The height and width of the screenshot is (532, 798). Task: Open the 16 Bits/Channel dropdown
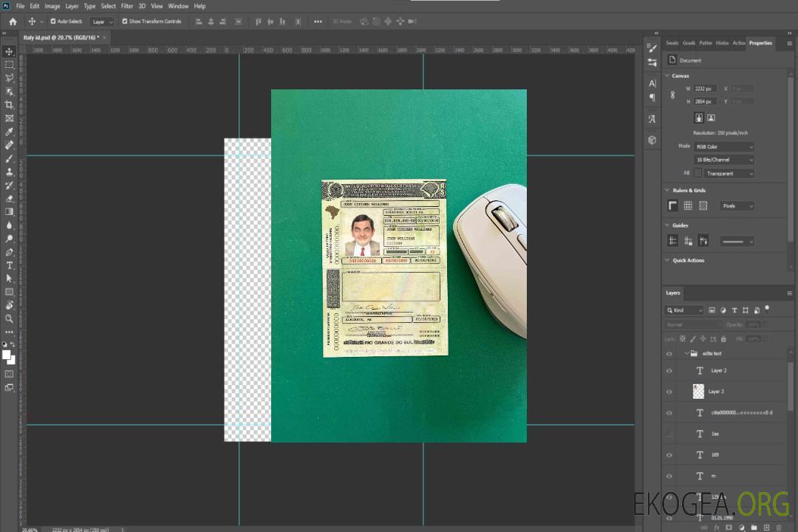coord(723,160)
